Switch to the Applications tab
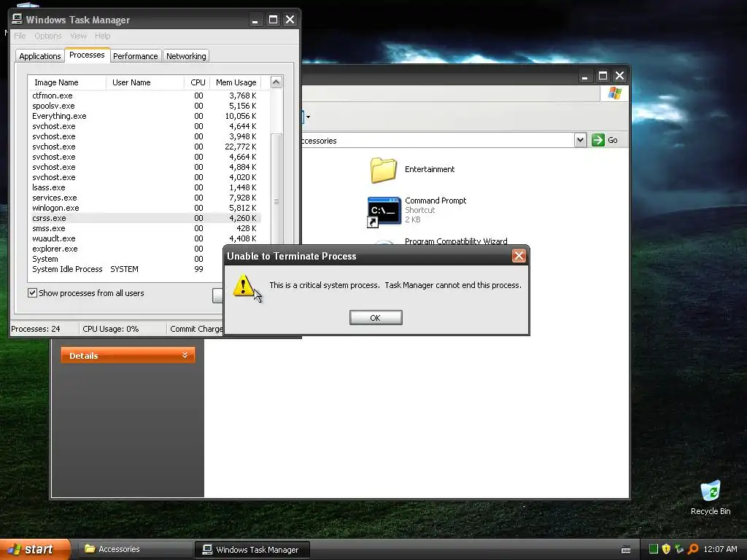747x560 pixels. click(40, 56)
